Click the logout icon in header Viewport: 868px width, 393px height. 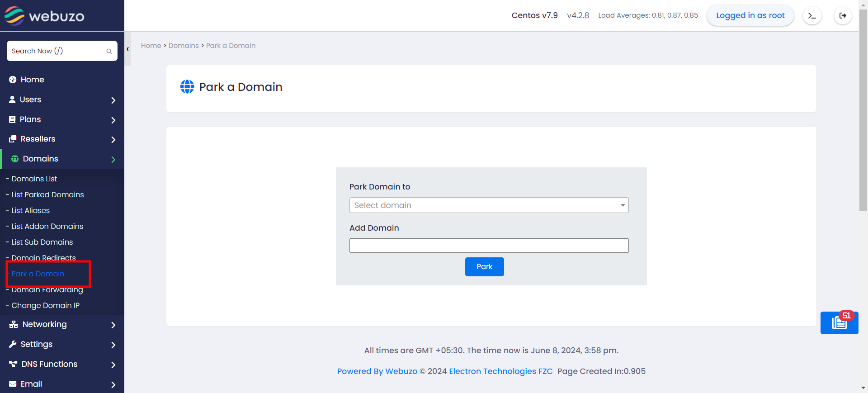[843, 16]
